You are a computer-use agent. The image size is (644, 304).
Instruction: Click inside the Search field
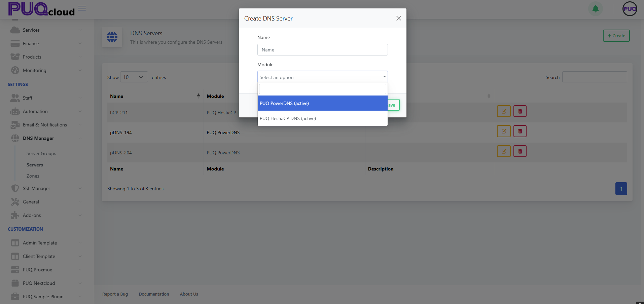pyautogui.click(x=594, y=77)
